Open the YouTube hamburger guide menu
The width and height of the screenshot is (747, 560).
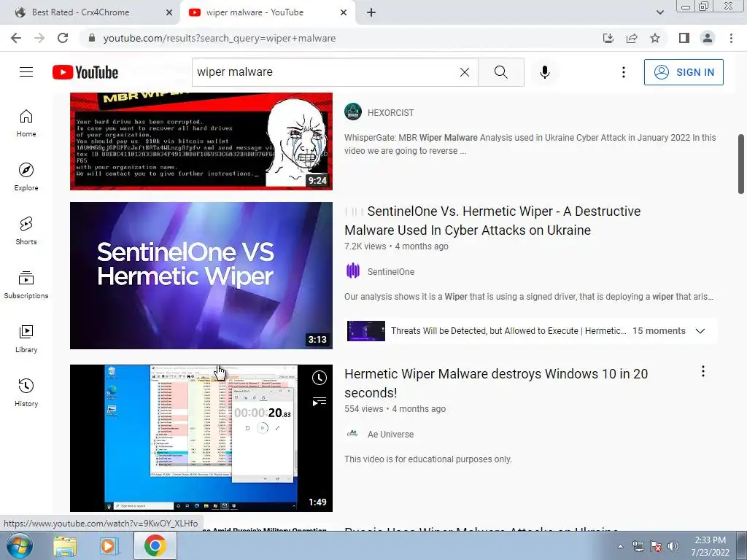26,72
